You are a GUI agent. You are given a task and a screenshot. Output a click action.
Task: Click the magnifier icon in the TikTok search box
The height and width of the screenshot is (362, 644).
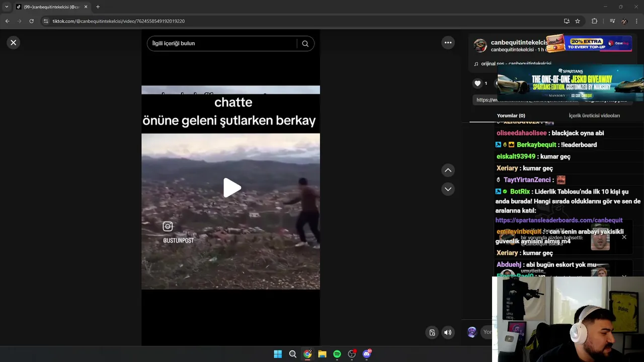click(x=305, y=44)
